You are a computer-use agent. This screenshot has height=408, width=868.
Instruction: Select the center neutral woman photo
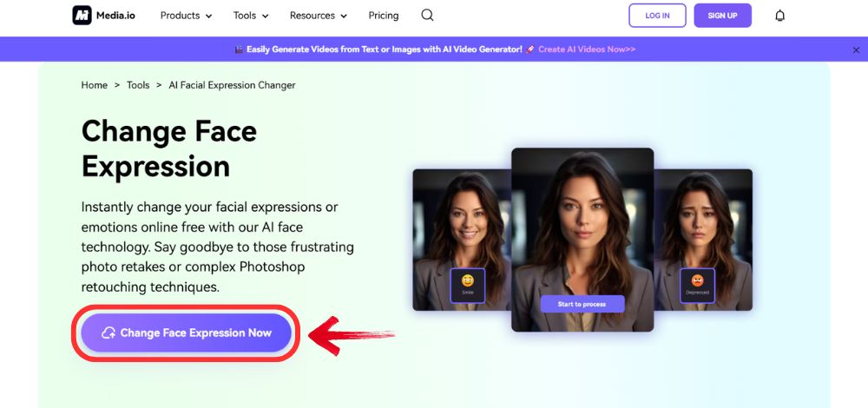[x=582, y=240]
